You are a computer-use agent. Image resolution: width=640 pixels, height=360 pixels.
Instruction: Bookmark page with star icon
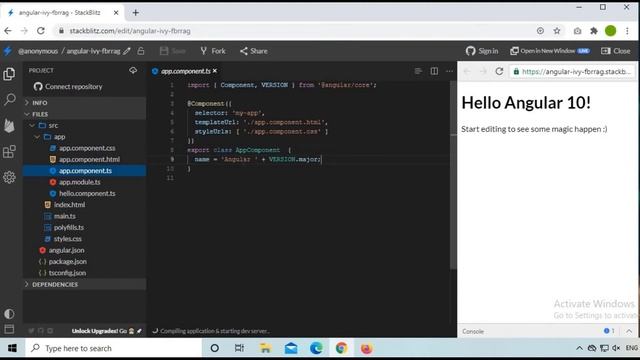557,31
